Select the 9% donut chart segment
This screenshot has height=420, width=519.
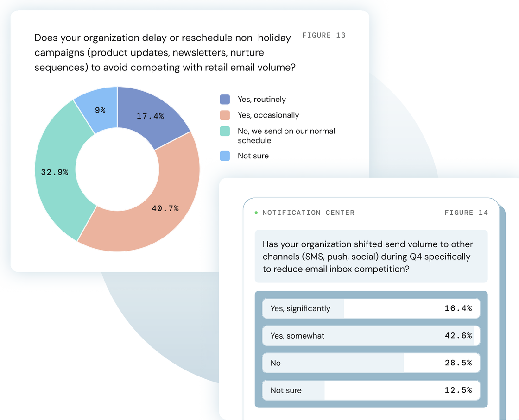pyautogui.click(x=100, y=110)
